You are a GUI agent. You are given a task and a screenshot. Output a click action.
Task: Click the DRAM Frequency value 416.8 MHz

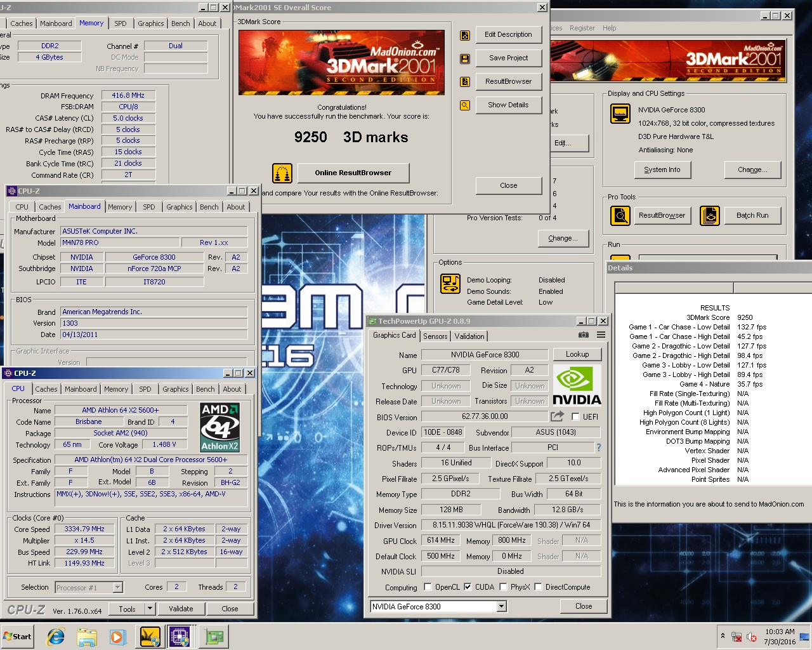128,95
